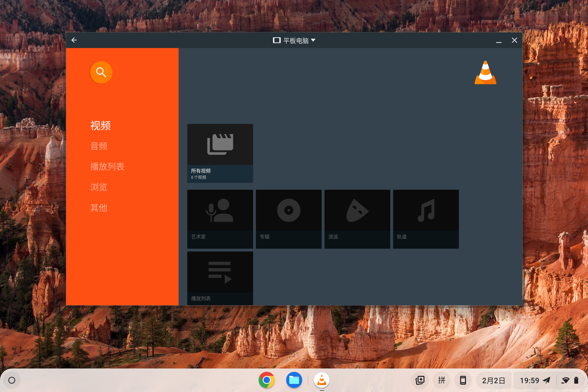
Task: Open the 拼 input method switcher
Action: pyautogui.click(x=441, y=380)
